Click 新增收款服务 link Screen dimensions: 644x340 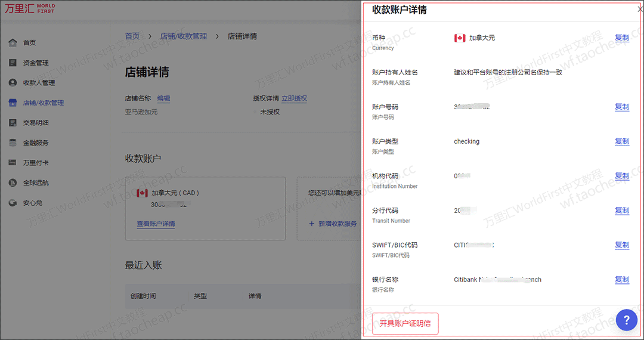[x=338, y=224]
